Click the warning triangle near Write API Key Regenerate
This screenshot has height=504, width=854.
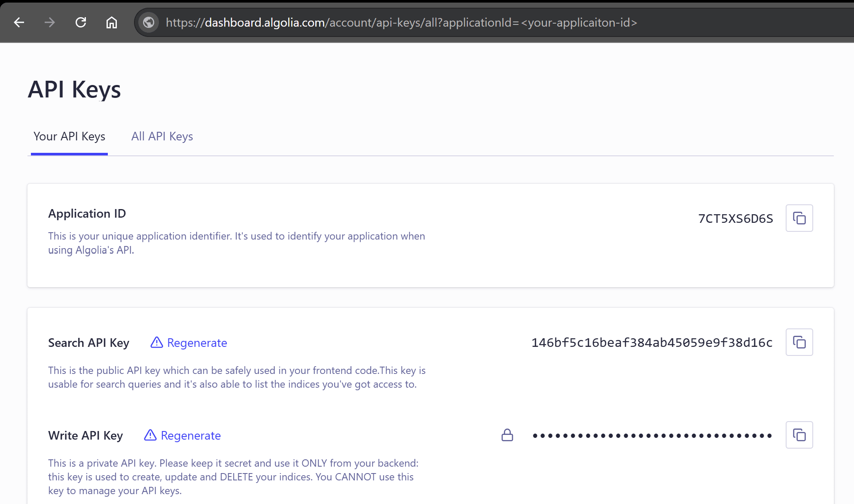[149, 435]
